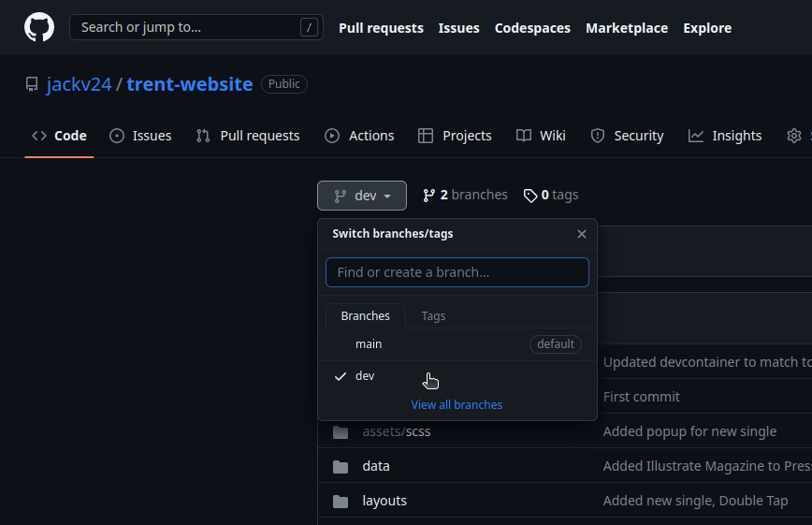Open Marketplace in top navigation
Screen dimensions: 812x525
click(x=627, y=28)
